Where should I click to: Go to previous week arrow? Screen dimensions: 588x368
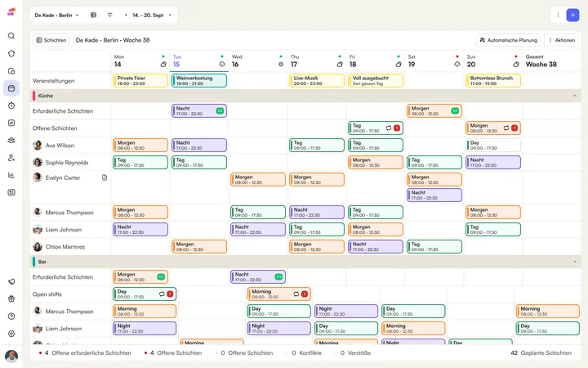(x=126, y=15)
